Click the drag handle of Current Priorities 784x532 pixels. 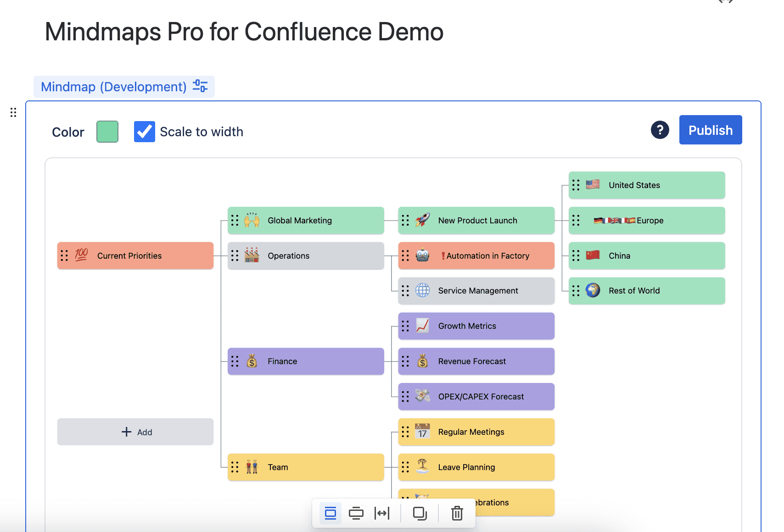coord(64,256)
